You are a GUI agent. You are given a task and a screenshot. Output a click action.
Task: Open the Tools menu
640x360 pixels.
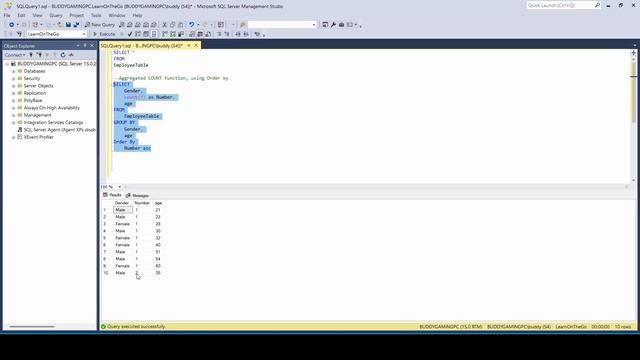point(96,16)
